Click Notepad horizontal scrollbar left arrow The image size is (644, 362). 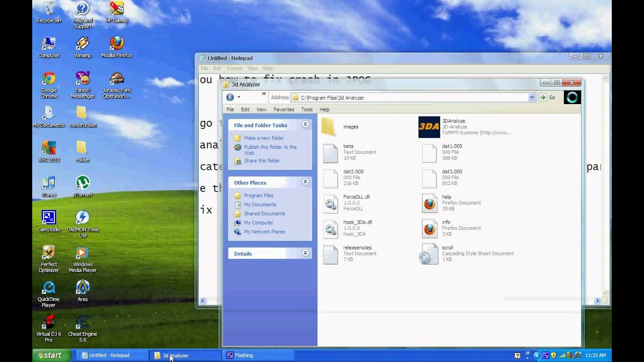203,301
